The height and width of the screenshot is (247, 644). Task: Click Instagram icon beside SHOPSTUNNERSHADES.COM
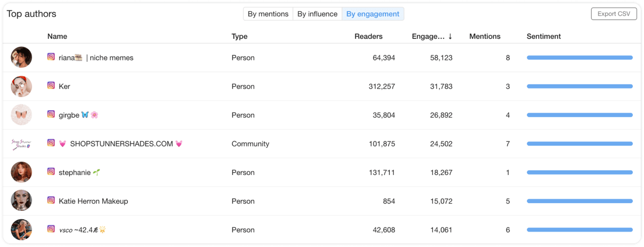point(51,143)
